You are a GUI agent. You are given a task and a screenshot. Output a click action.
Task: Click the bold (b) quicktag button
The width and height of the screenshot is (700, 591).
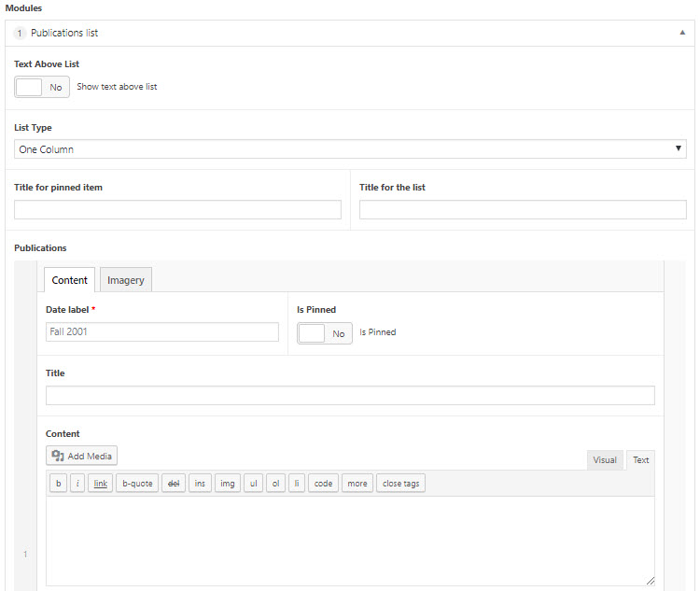click(58, 484)
